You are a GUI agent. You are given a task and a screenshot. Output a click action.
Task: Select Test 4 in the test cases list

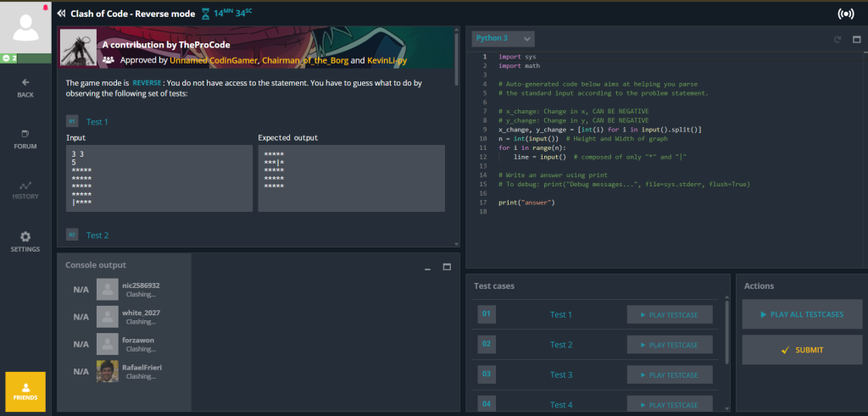pyautogui.click(x=561, y=405)
